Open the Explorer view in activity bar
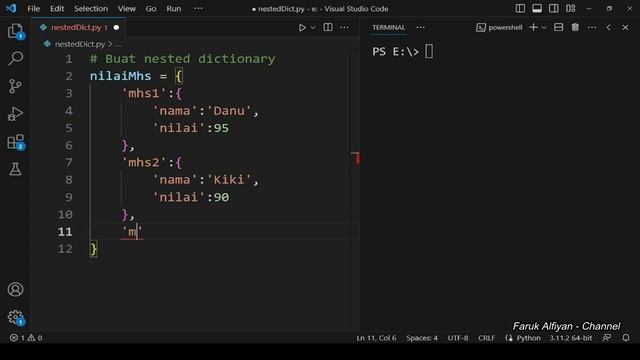This screenshot has height=360, width=640. tap(16, 31)
